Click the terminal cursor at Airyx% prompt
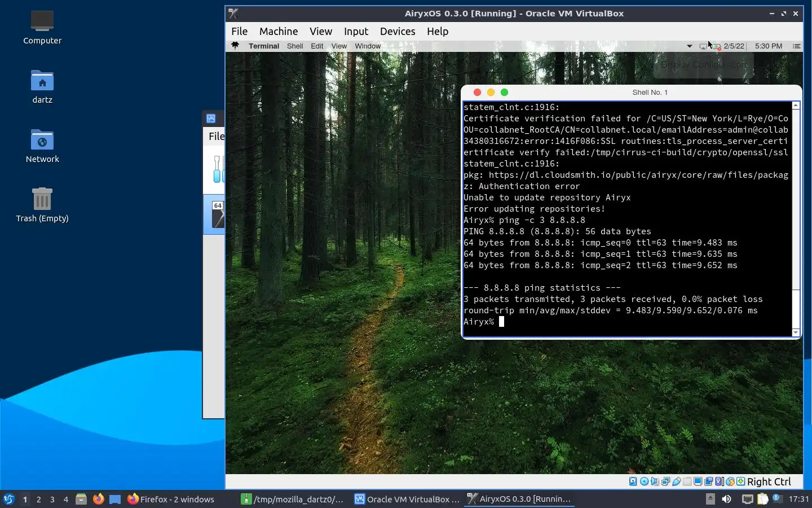 click(x=501, y=322)
